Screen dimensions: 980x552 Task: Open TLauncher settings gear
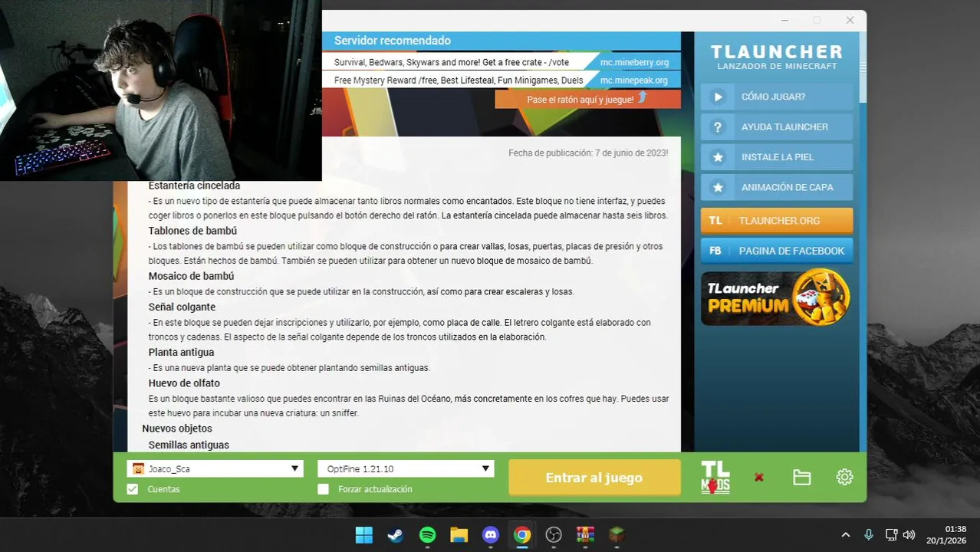point(844,477)
